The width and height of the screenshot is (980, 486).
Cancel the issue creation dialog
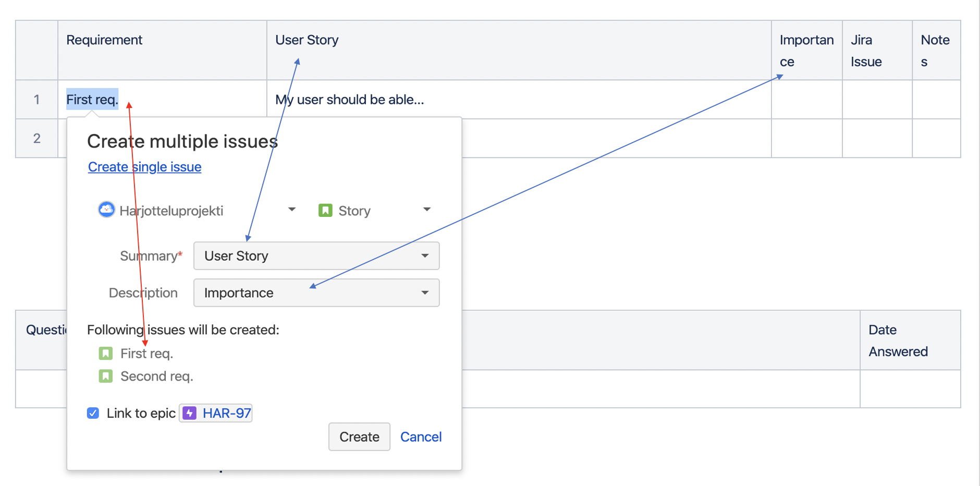click(421, 436)
